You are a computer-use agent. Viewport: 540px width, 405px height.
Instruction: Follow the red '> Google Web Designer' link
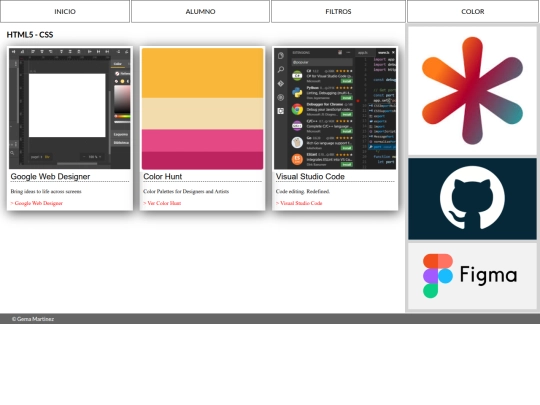click(x=37, y=203)
